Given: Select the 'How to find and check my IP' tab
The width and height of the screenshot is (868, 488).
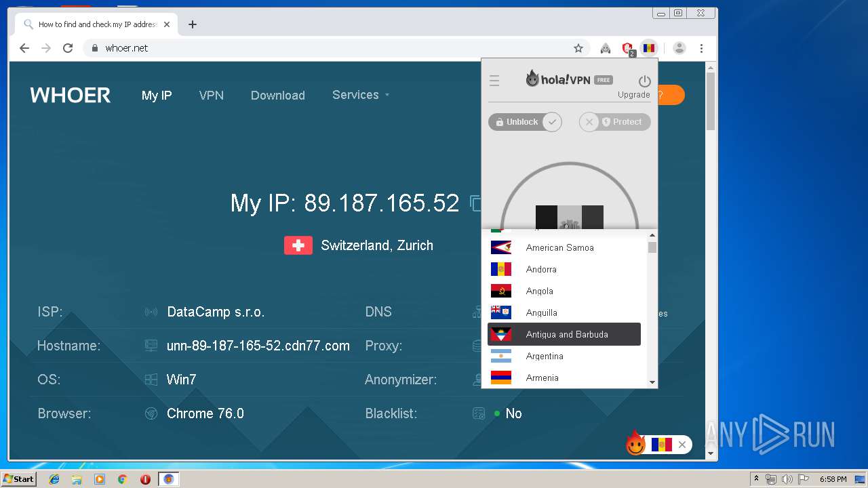Looking at the screenshot, I should [96, 24].
